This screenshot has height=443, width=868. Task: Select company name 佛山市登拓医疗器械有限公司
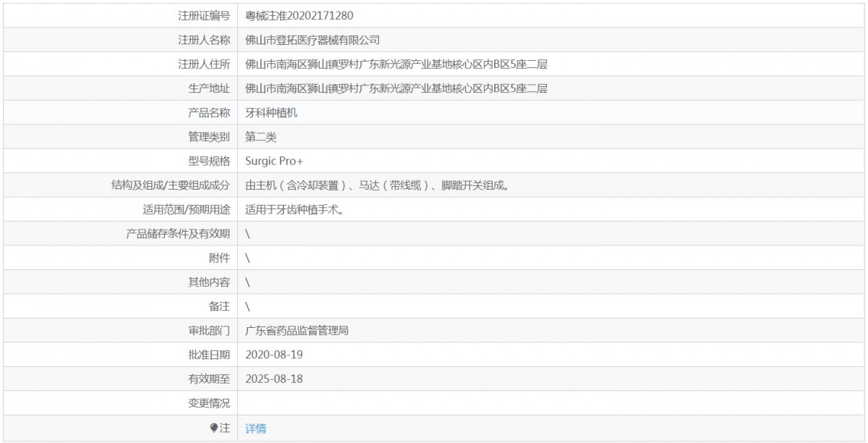point(312,40)
